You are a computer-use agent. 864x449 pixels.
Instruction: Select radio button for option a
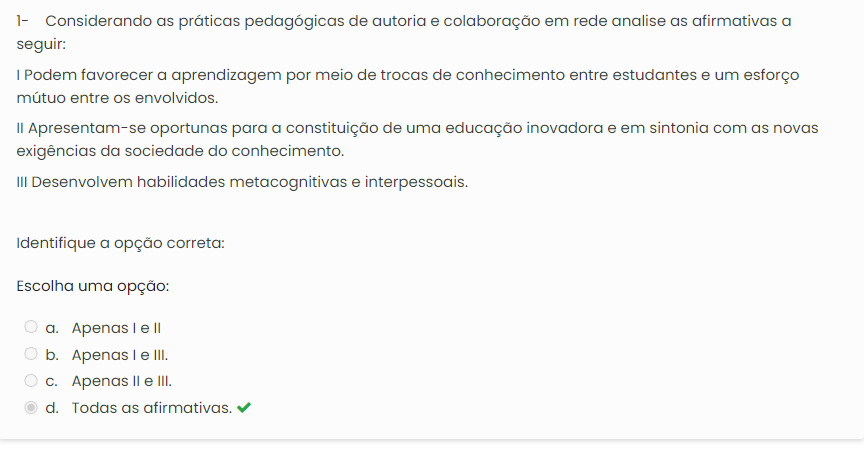(31, 327)
